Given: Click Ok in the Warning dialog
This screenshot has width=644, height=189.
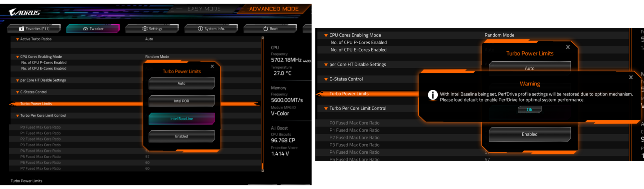Looking at the screenshot, I should pyautogui.click(x=530, y=110).
